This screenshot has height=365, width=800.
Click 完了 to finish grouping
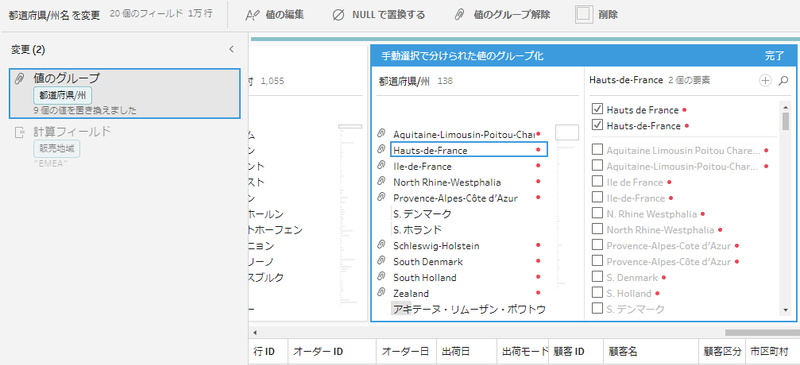[x=774, y=56]
